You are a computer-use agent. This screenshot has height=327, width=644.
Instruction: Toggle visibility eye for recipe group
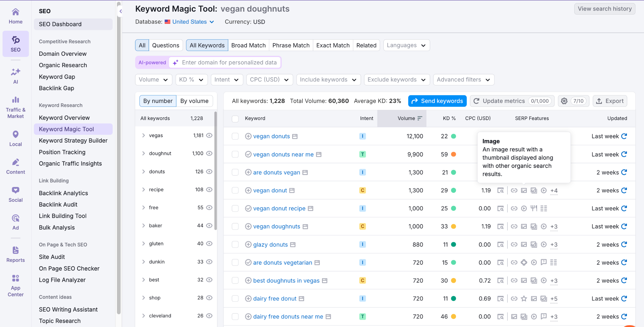[x=209, y=190]
